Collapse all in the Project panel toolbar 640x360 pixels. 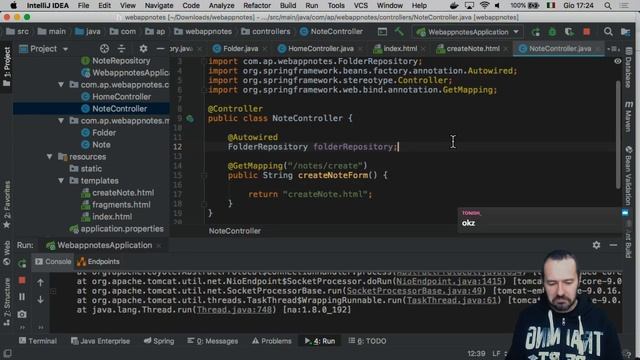tap(122, 49)
